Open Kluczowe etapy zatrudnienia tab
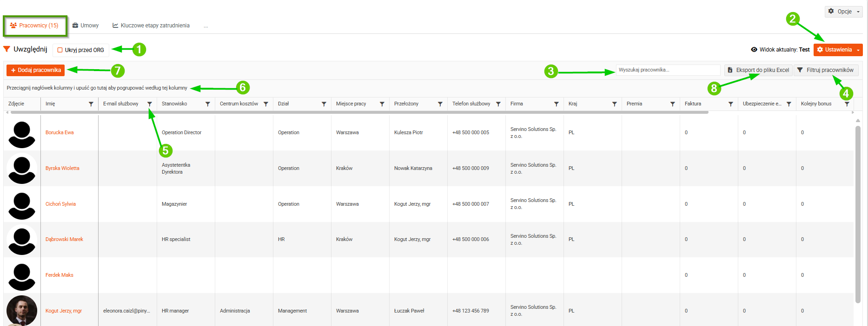Viewport: 868px width, 326px height. click(151, 26)
